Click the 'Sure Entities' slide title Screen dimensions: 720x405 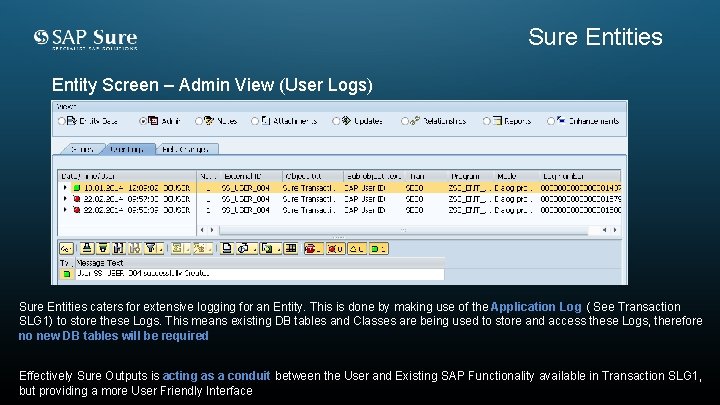tap(595, 37)
